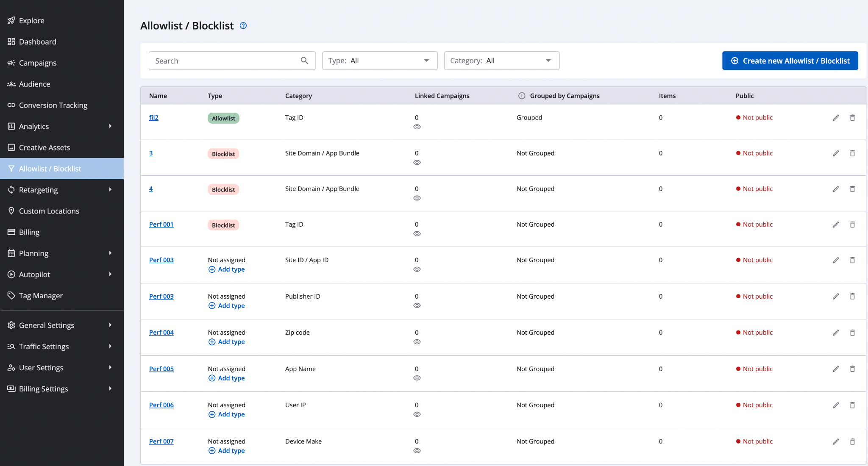Delete the Perf 006 list entry
Screen dimensions: 868x466
pyautogui.click(x=852, y=405)
